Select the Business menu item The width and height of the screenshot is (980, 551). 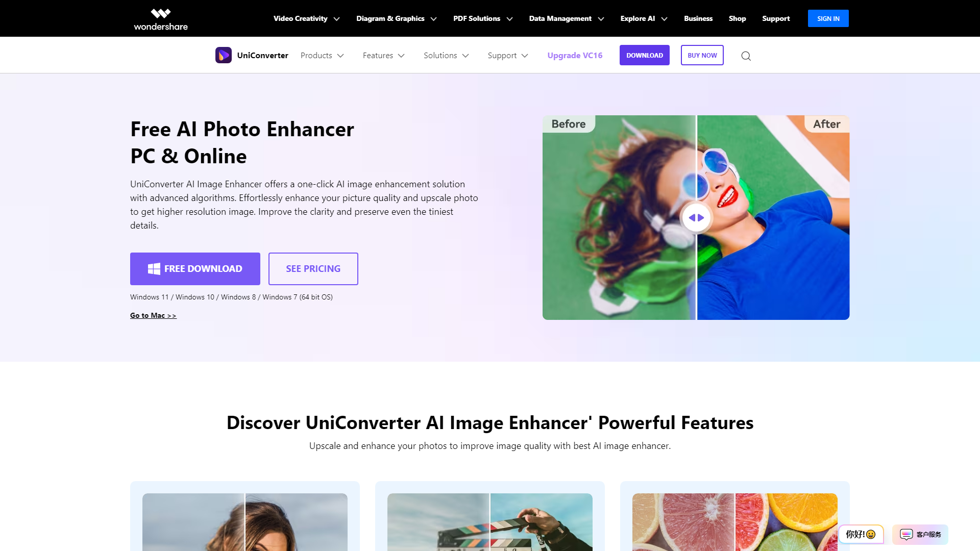click(x=698, y=18)
